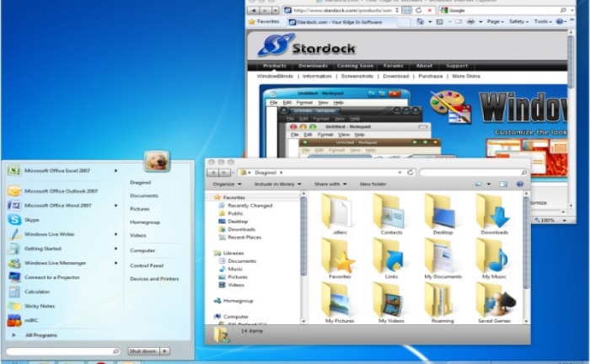This screenshot has height=364, width=590.
Task: Click New folder in Explorer toolbar
Action: tap(373, 185)
